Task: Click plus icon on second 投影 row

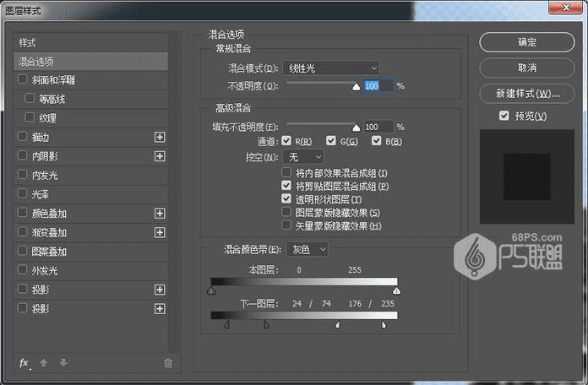Action: click(x=160, y=309)
